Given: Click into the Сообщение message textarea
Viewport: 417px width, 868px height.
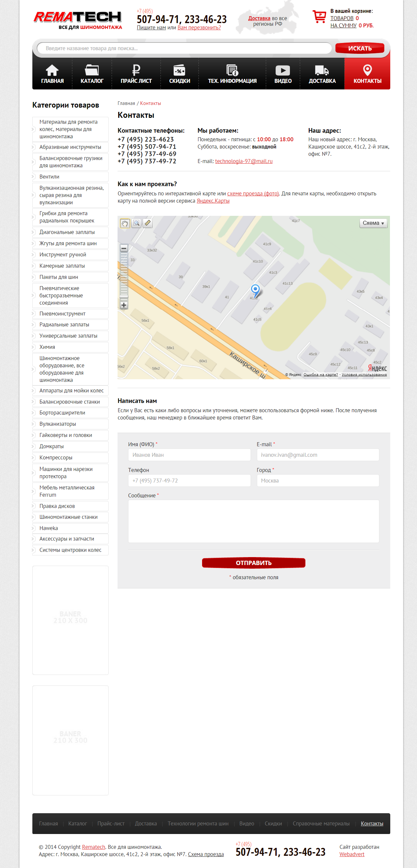Looking at the screenshot, I should tap(253, 521).
